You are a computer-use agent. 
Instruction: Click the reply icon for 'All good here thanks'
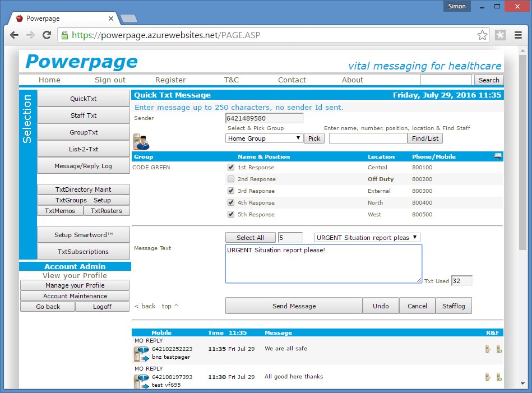point(488,377)
